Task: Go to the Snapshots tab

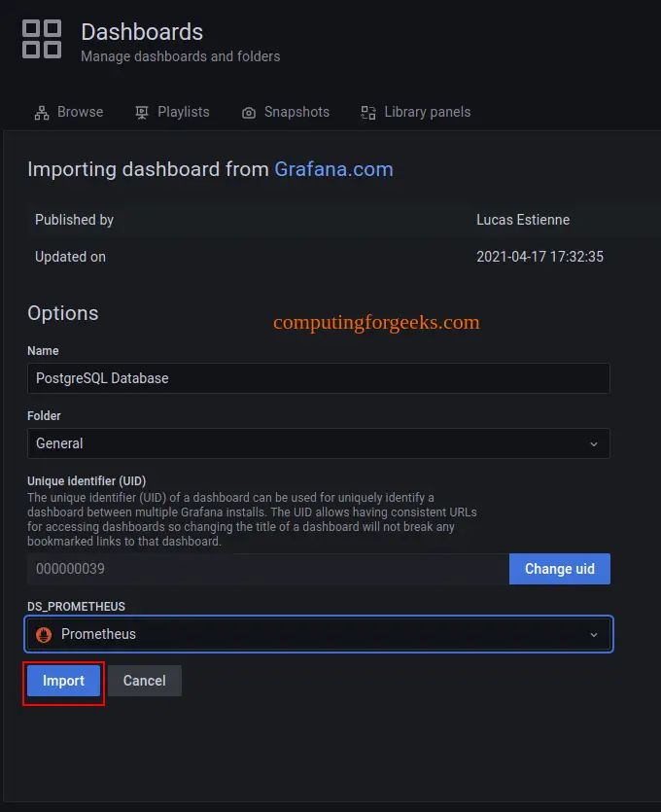Action: [285, 113]
